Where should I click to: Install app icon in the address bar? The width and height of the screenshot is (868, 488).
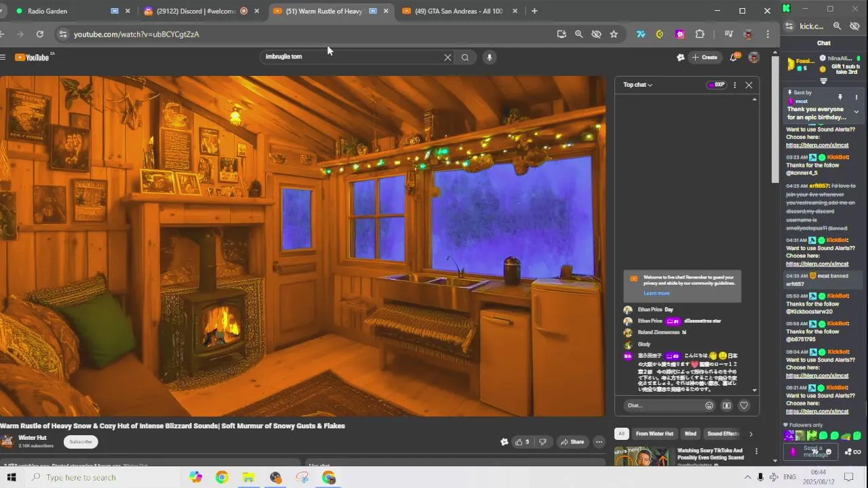click(561, 34)
